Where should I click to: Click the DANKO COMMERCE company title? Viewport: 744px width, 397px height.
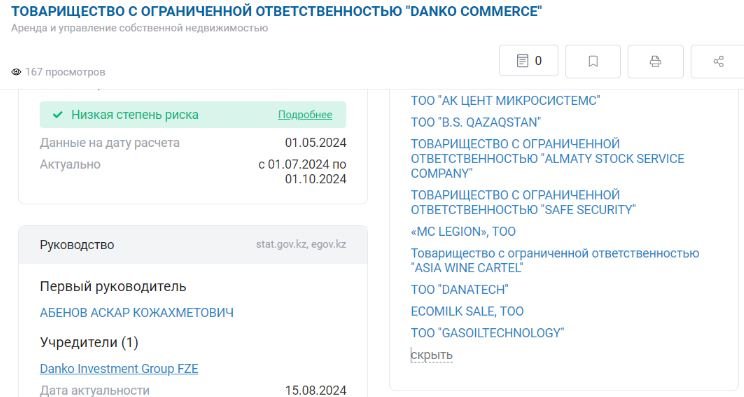click(277, 11)
